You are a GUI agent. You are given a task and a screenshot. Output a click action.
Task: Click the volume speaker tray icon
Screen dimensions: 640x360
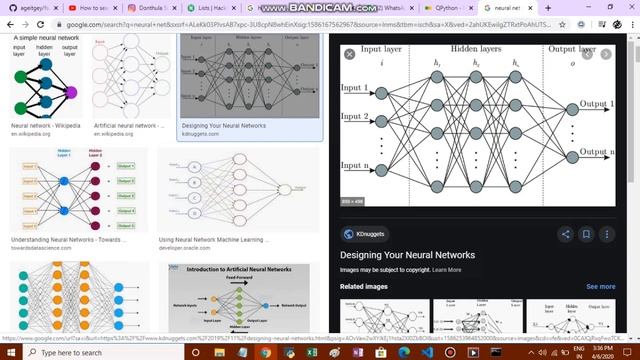[542, 352]
